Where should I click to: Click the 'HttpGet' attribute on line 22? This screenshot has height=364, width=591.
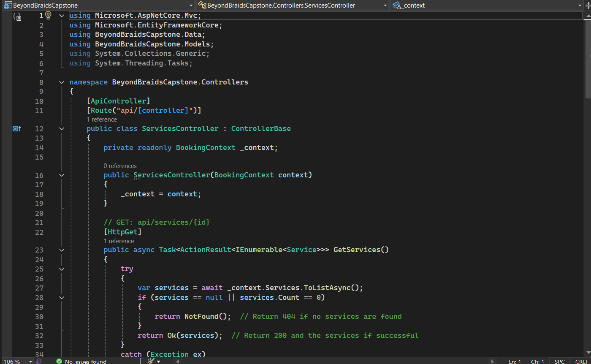click(123, 232)
